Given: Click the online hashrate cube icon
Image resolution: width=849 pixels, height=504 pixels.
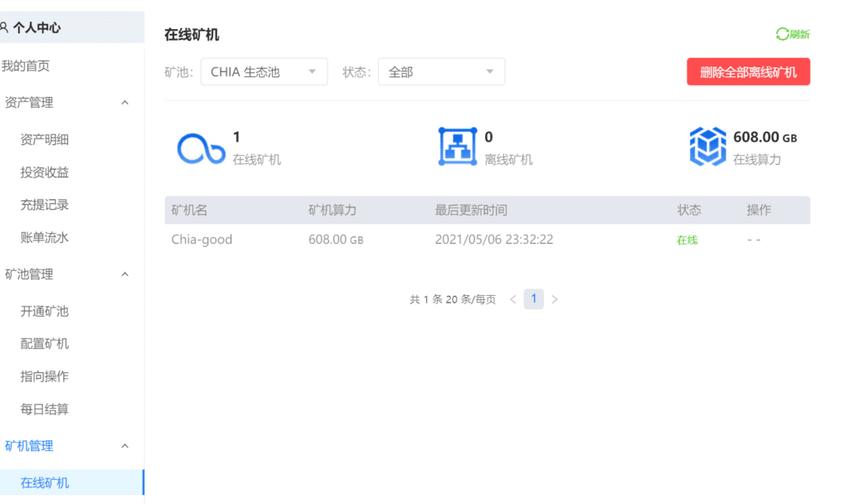Looking at the screenshot, I should click(x=707, y=147).
